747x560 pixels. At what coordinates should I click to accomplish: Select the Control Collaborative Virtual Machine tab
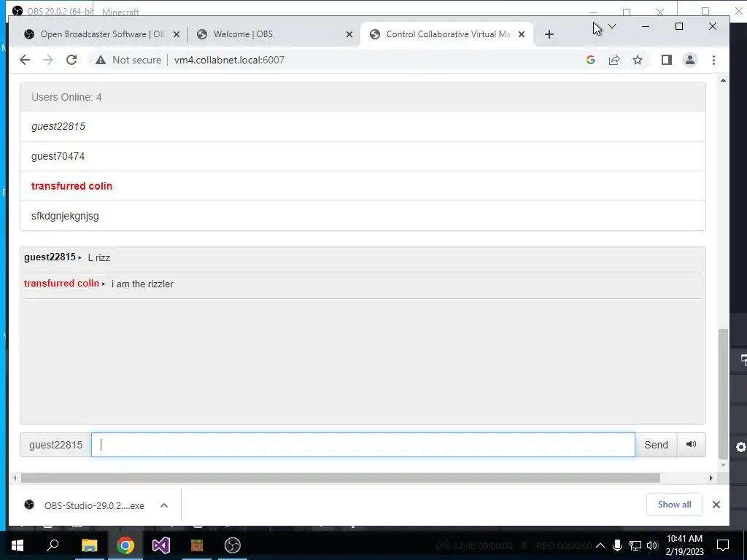point(448,34)
